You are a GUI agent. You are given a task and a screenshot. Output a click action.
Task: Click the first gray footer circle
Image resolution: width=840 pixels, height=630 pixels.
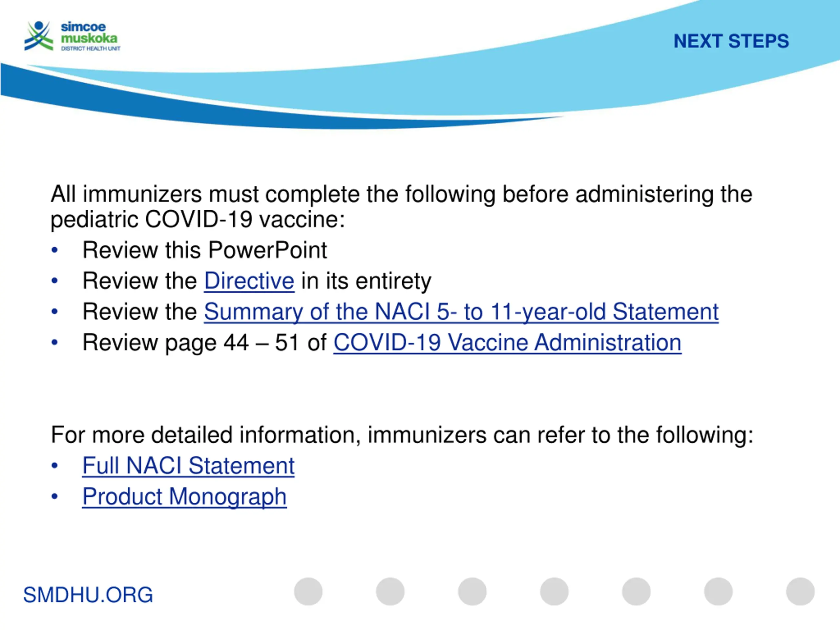click(x=308, y=591)
